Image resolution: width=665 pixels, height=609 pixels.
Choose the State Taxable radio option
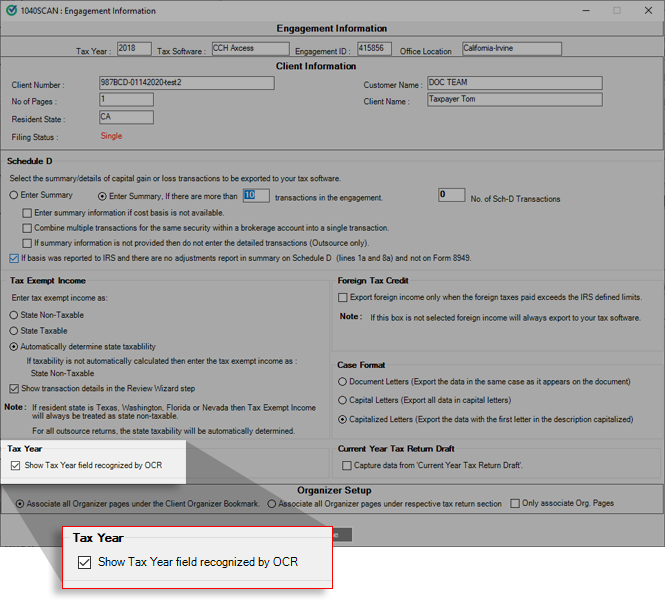coord(14,330)
